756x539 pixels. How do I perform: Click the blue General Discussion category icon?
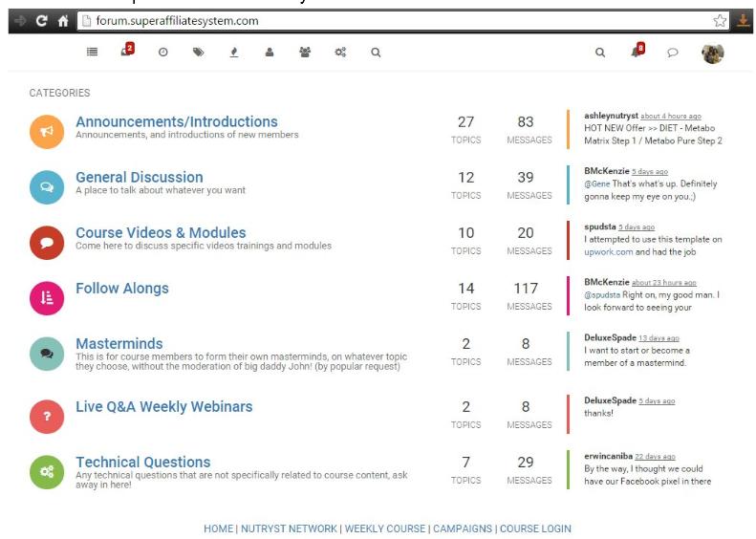pyautogui.click(x=47, y=187)
